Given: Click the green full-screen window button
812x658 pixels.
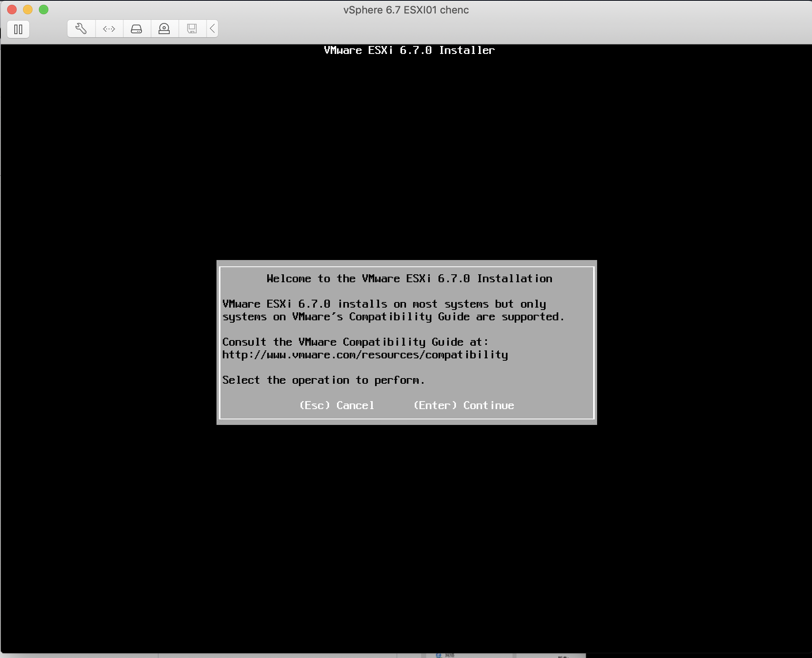Looking at the screenshot, I should (44, 10).
